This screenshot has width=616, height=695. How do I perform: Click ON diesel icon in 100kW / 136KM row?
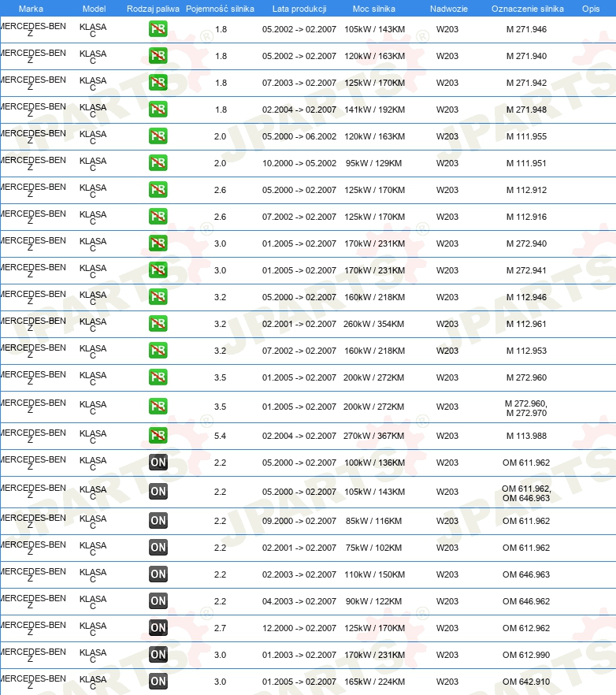158,463
